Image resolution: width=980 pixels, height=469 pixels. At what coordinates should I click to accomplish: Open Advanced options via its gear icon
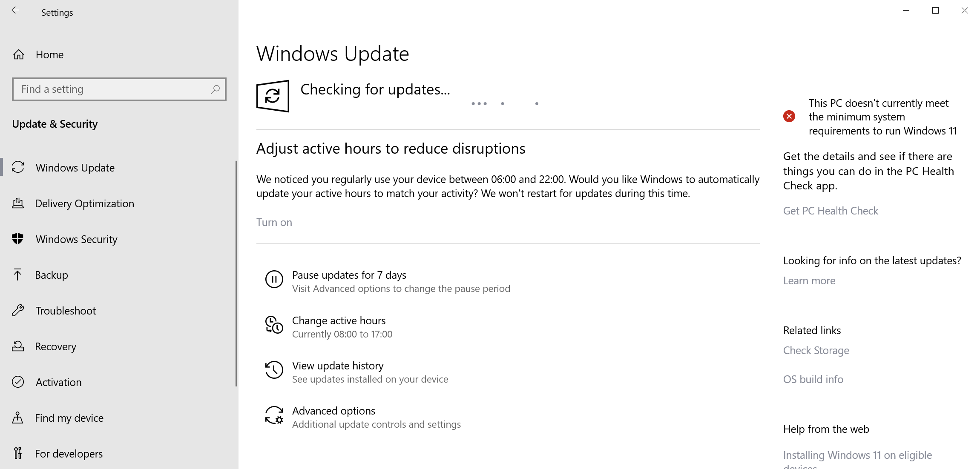[x=274, y=416]
